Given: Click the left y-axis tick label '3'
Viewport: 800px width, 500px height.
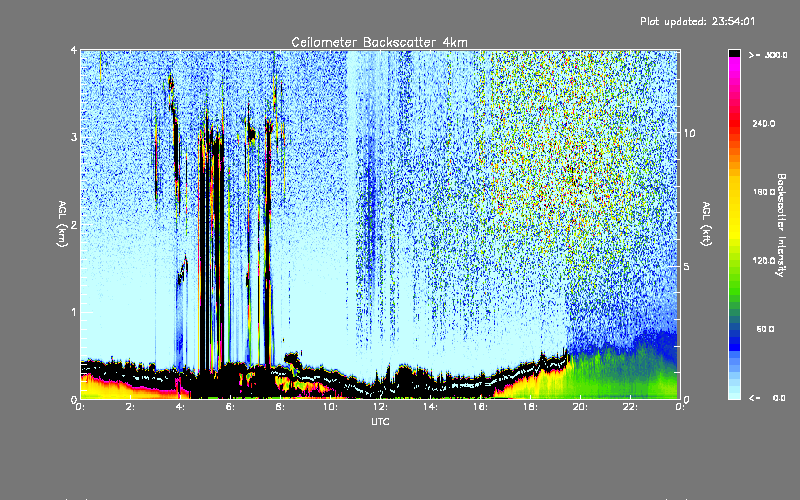Looking at the screenshot, I should 74,138.
